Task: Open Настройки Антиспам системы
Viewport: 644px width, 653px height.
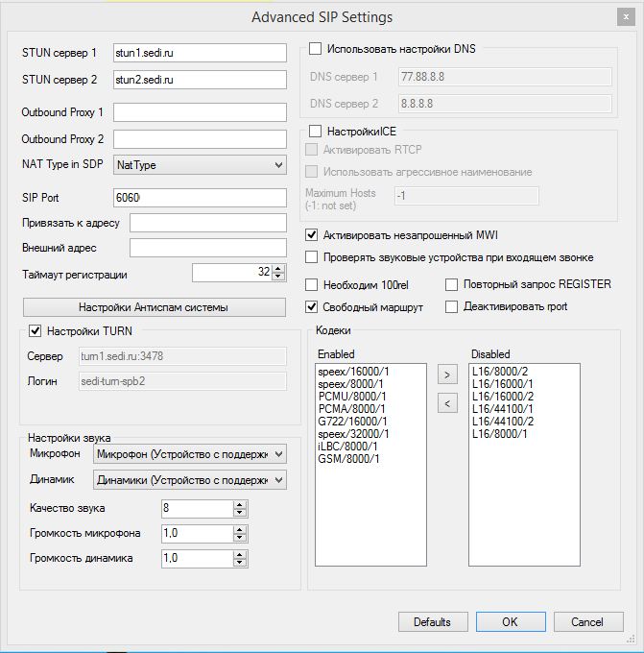Action: pyautogui.click(x=155, y=307)
